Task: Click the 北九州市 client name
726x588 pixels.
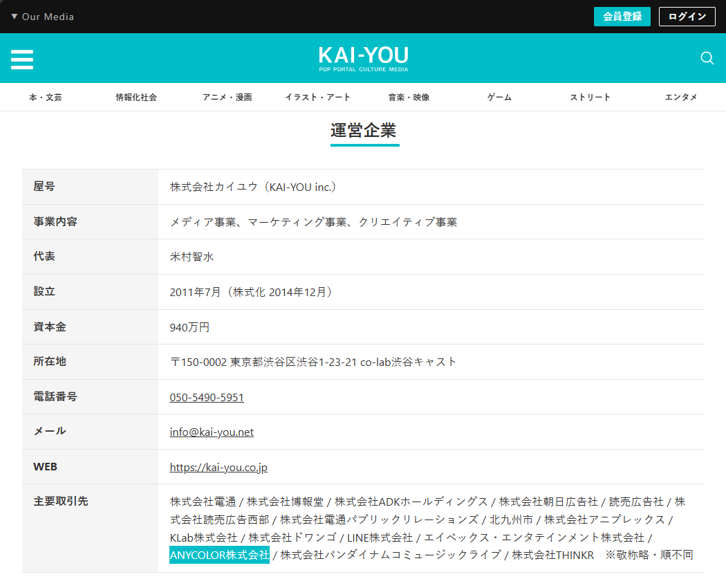Action: [x=511, y=520]
